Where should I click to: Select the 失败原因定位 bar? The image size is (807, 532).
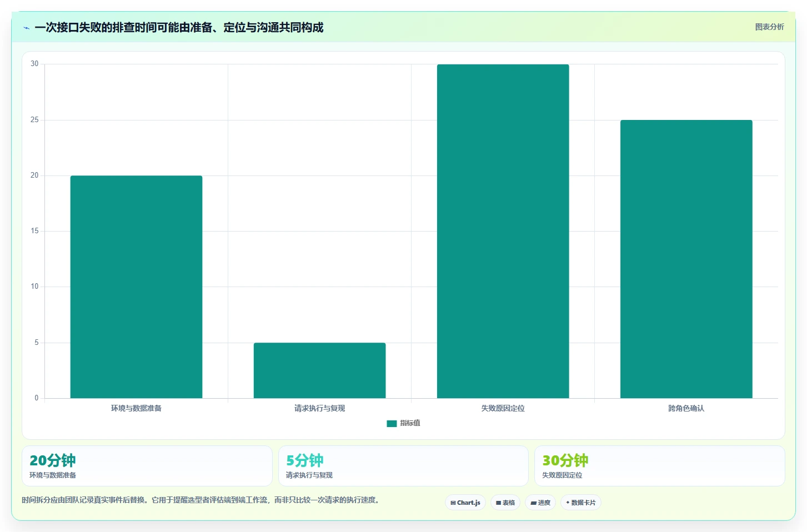pyautogui.click(x=503, y=231)
